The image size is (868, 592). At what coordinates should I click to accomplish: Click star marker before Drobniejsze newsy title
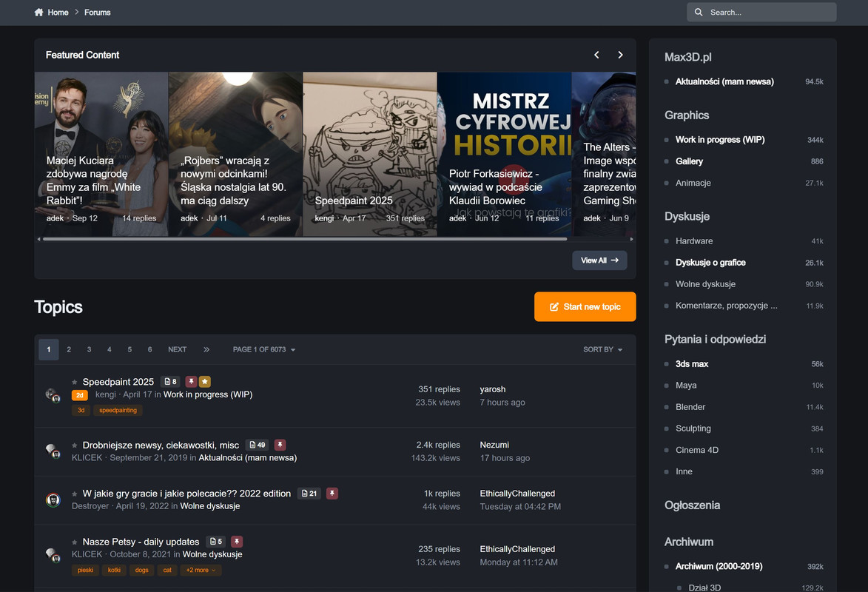[75, 445]
